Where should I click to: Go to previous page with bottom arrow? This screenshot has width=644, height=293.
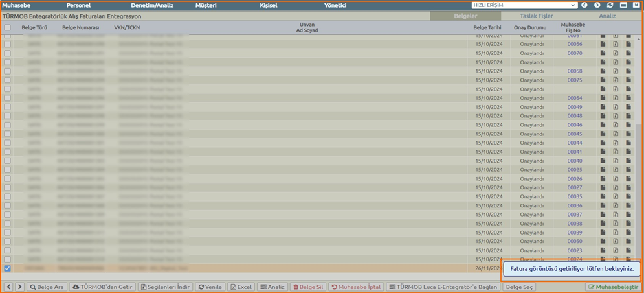pos(8,287)
